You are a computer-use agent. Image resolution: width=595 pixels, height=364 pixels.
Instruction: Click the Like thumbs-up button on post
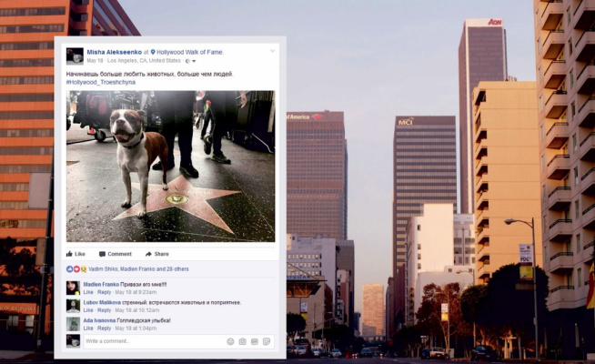(76, 254)
